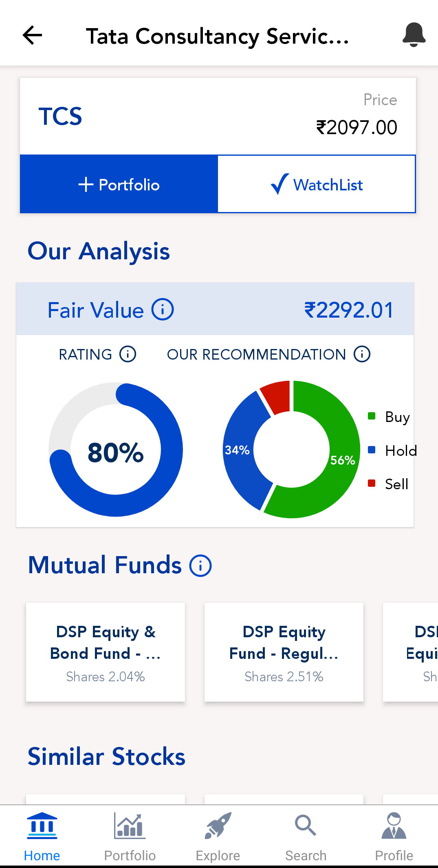Tap the blue Hold legend swatch
The width and height of the screenshot is (438, 868).
pyautogui.click(x=372, y=450)
